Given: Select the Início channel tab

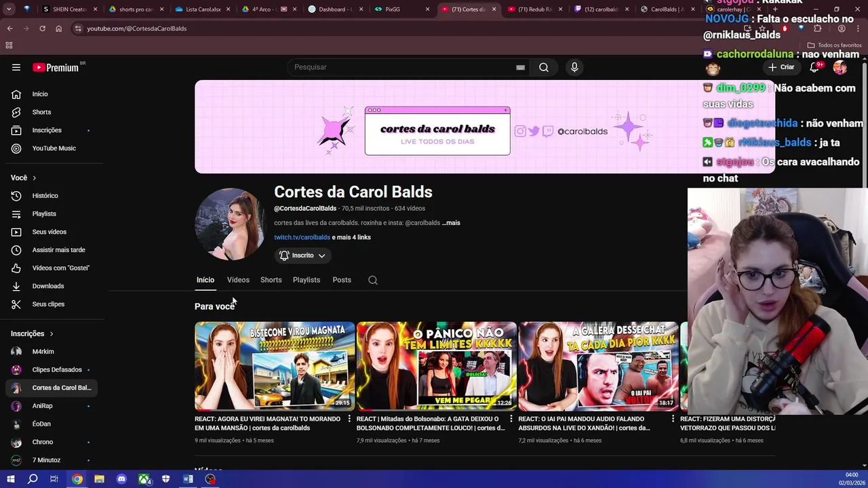Looking at the screenshot, I should [205, 280].
